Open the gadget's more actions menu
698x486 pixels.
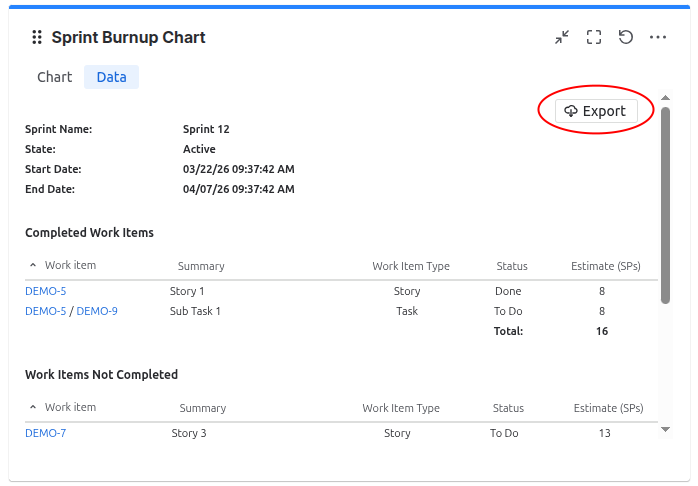658,38
